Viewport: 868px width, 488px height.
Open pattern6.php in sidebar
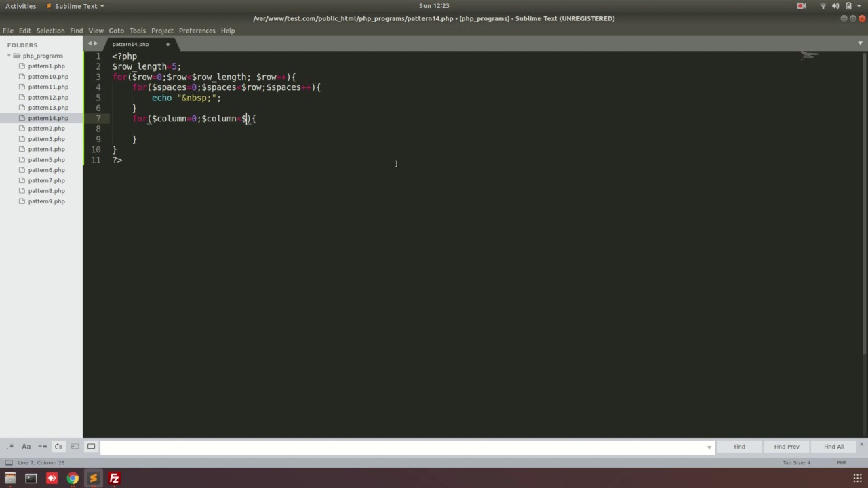(x=47, y=170)
